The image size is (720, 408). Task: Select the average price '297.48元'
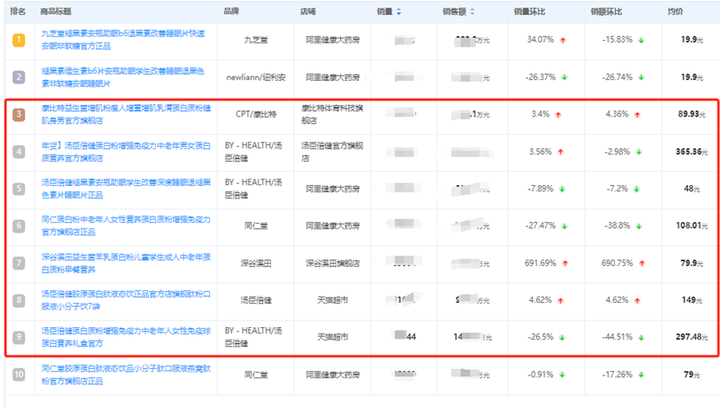pos(692,337)
